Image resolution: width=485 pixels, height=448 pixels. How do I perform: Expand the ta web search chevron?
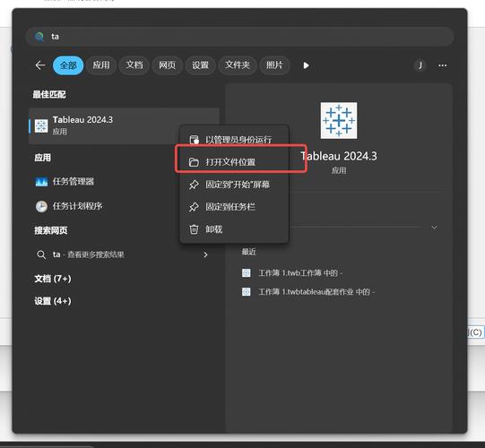click(x=205, y=254)
